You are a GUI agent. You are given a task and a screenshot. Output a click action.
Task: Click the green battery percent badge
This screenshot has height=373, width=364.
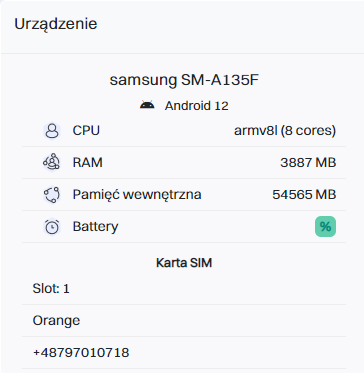click(325, 227)
